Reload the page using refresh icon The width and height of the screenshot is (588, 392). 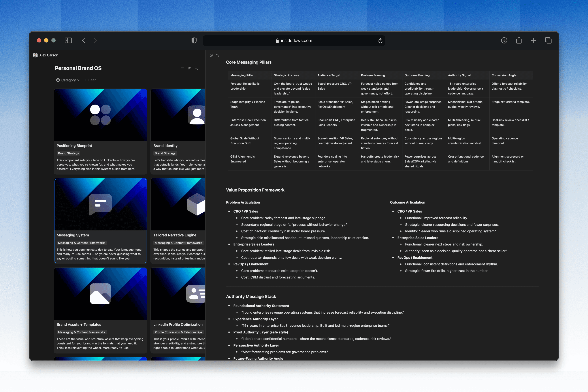(380, 41)
